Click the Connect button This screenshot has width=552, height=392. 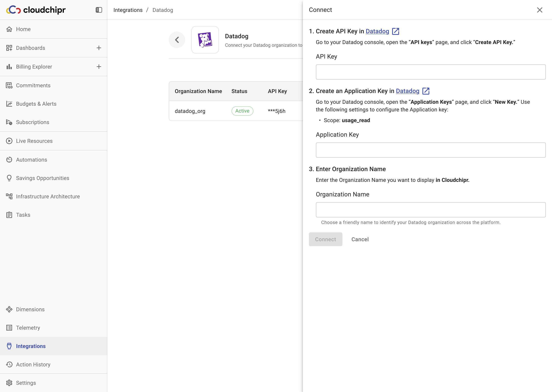click(x=325, y=239)
